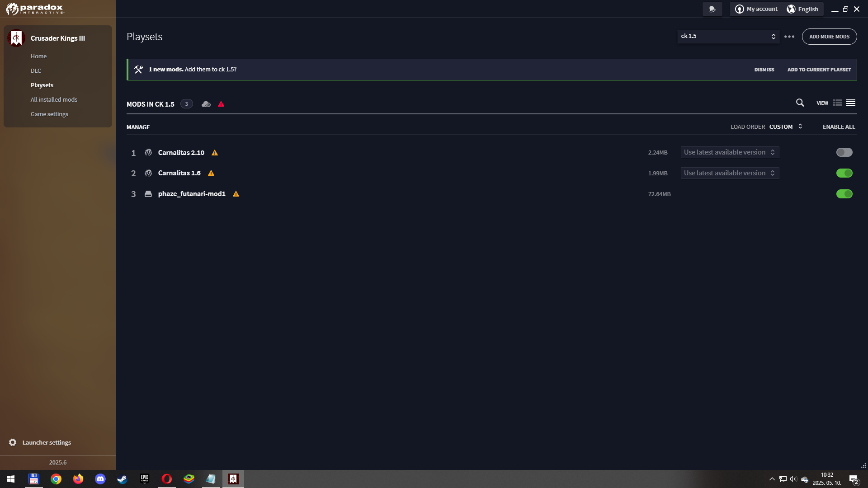Disable the phaze_futanari-mod1 toggle
This screenshot has width=868, height=488.
pyautogui.click(x=844, y=194)
